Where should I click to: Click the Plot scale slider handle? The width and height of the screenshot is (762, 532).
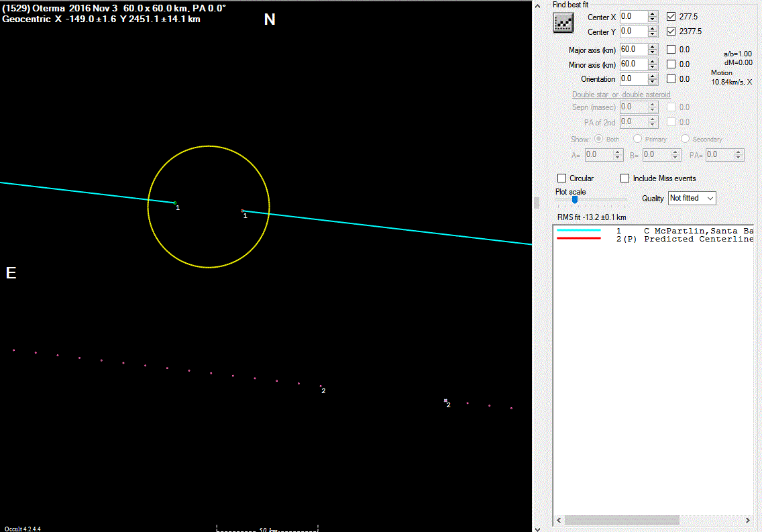[575, 199]
